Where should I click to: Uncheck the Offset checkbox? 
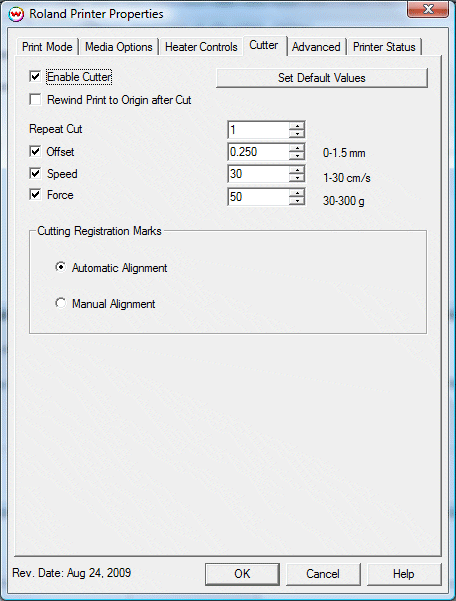[35, 151]
